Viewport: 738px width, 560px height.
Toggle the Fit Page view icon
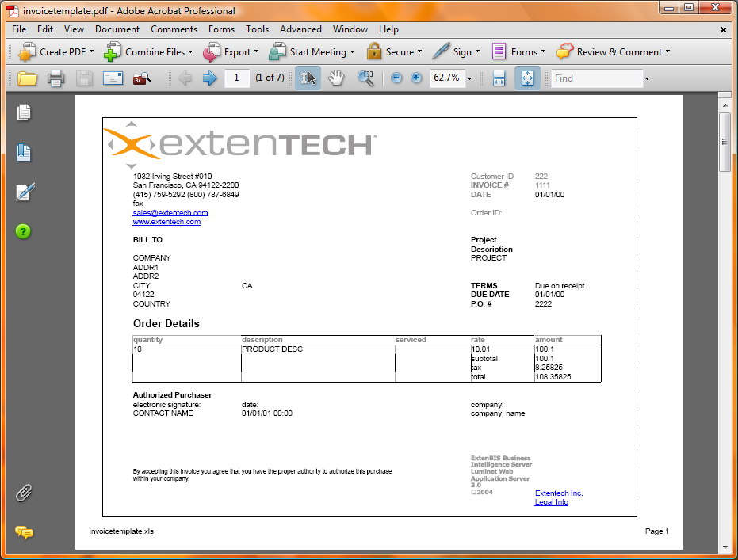(527, 78)
